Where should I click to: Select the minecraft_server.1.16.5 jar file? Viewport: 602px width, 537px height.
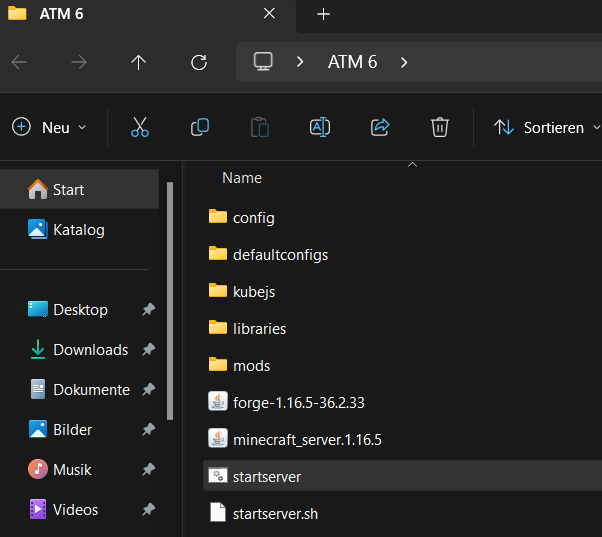(x=295, y=439)
